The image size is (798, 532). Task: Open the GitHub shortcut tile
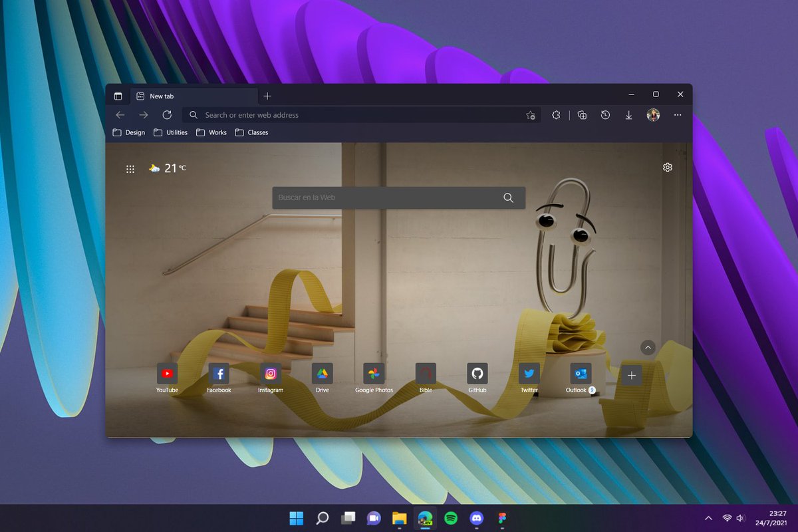coord(477,374)
